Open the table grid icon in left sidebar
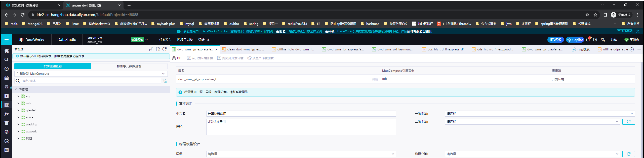Viewport: 644px width, 158px height. click(x=7, y=96)
